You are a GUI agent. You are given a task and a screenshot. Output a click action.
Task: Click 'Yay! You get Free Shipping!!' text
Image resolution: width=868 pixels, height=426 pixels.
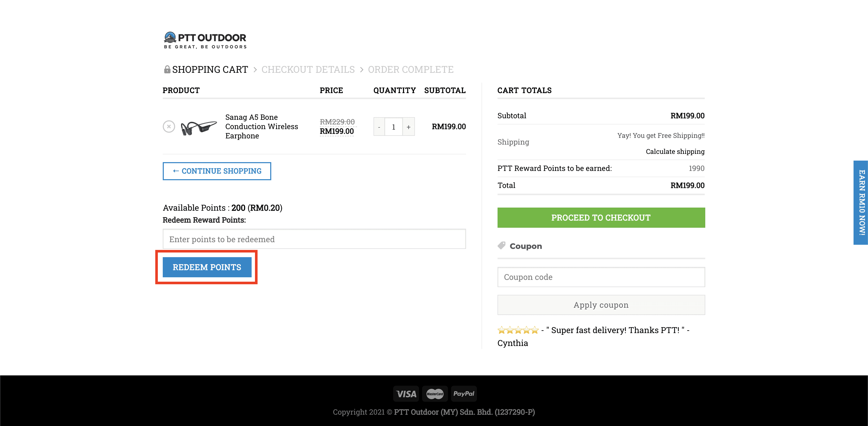pos(661,136)
